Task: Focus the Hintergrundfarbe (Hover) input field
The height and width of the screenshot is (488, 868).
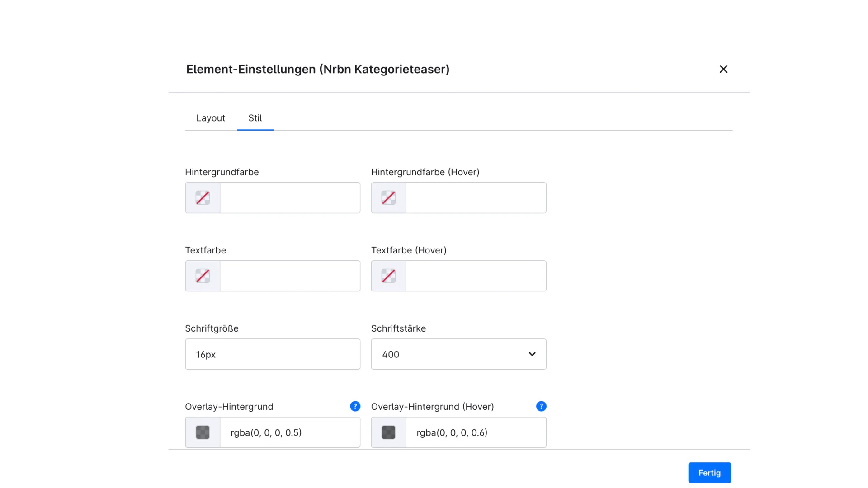Action: click(x=476, y=198)
